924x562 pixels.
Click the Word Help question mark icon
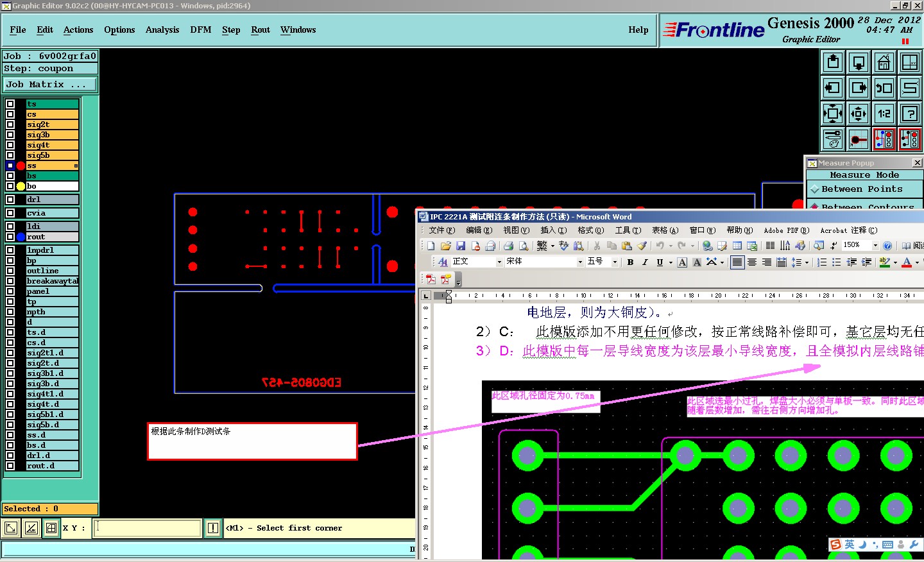[x=887, y=246]
